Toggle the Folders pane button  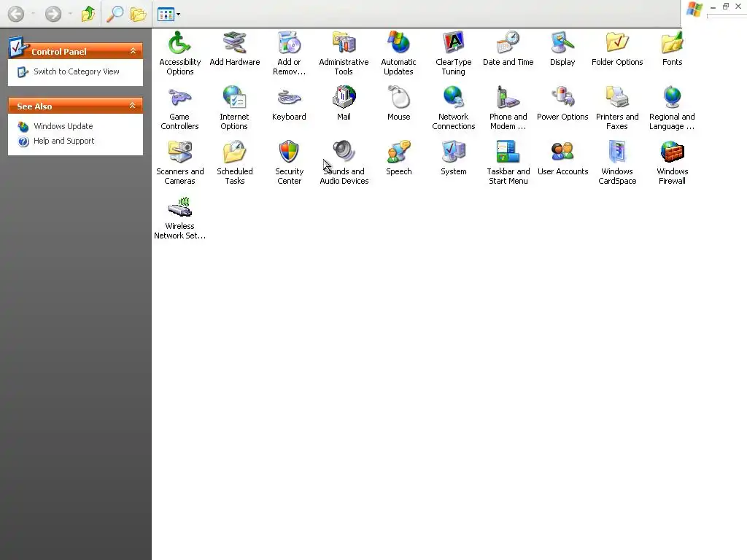click(138, 14)
